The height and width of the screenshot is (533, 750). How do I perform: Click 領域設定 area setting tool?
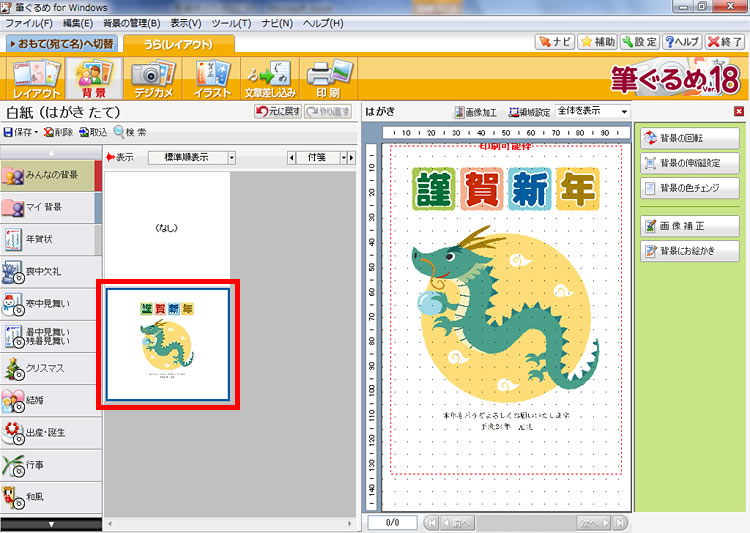point(529,112)
